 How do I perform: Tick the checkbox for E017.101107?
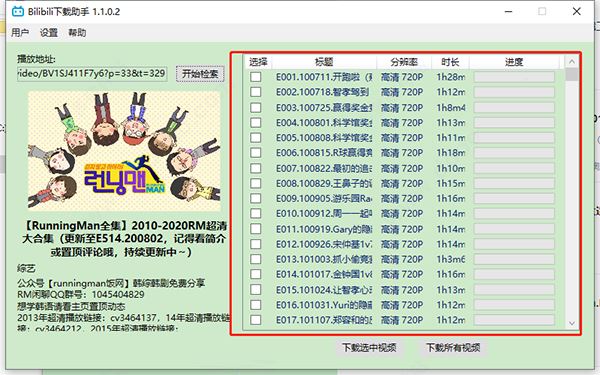coord(256,320)
